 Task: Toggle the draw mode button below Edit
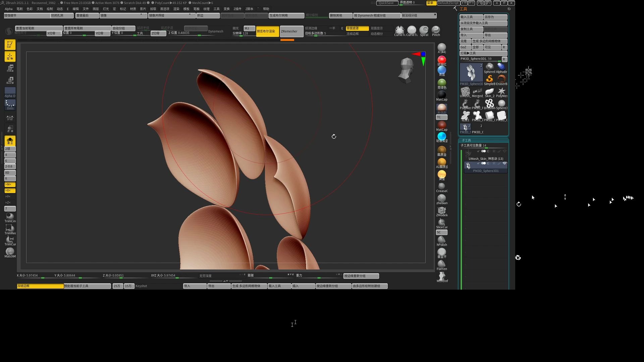(x=10, y=56)
